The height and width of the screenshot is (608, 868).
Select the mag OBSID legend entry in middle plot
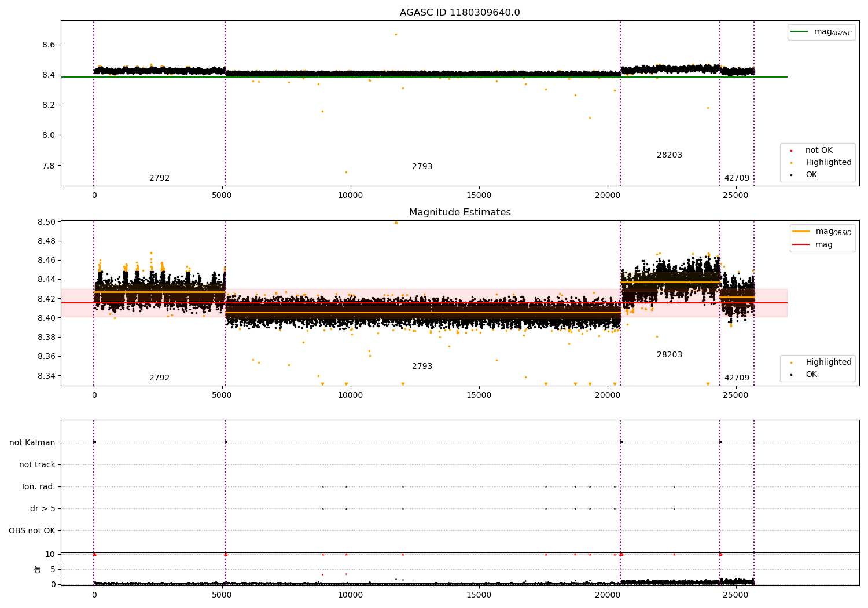point(822,232)
